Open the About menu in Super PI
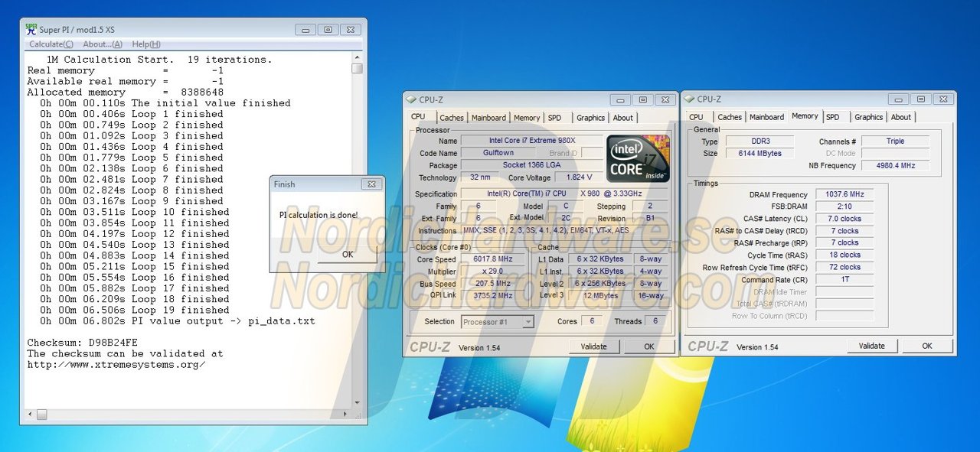Screen dimensions: 980x452 tap(103, 44)
